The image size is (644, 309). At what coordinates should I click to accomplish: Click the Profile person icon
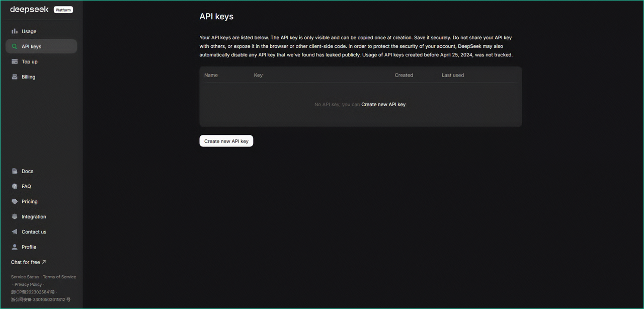pyautogui.click(x=15, y=247)
